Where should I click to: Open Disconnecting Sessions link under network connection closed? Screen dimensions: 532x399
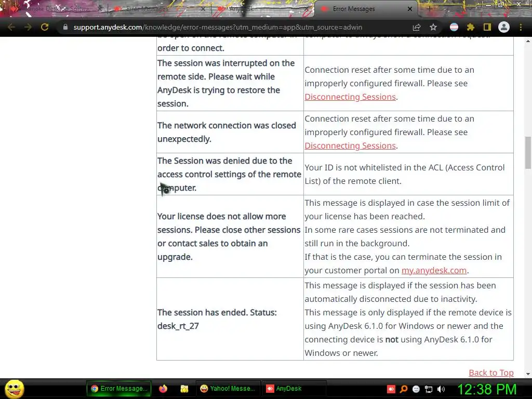[x=350, y=145]
